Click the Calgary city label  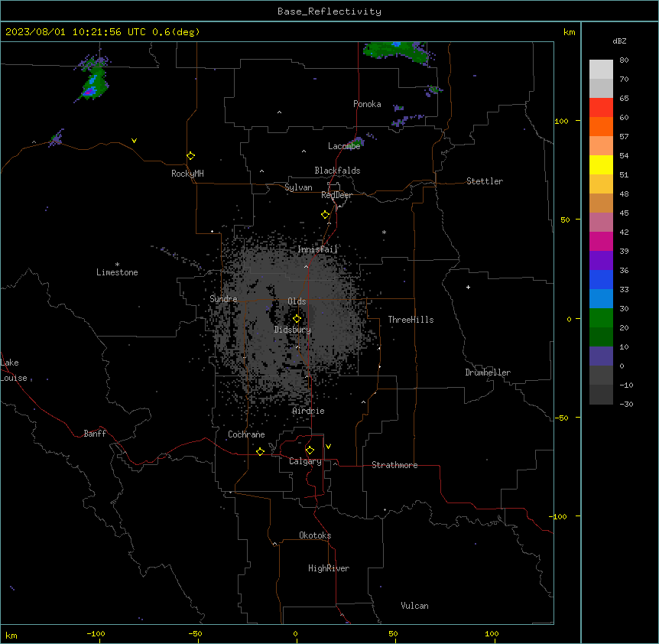pyautogui.click(x=306, y=461)
